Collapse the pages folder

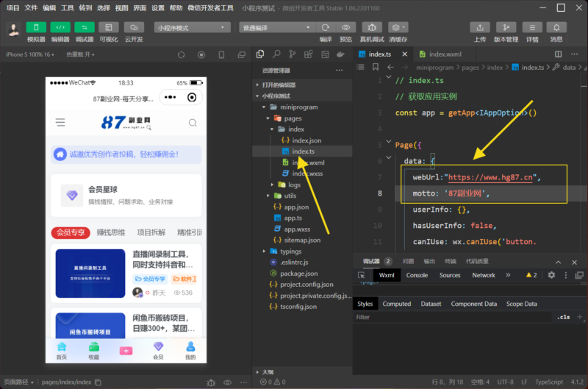268,118
